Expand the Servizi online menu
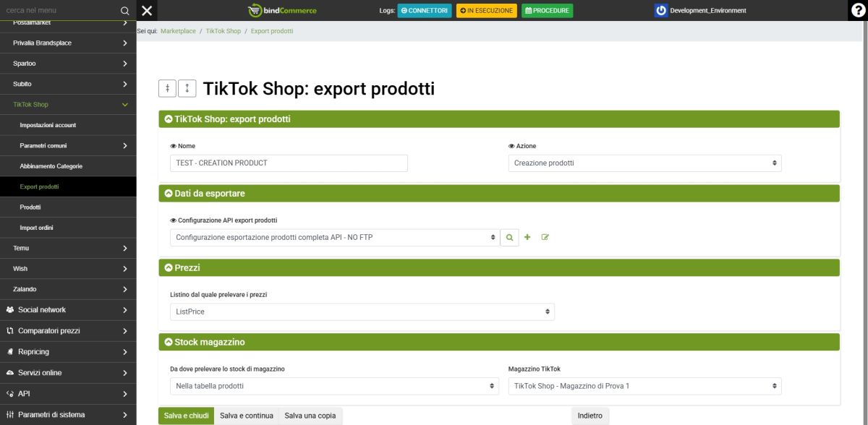This screenshot has height=425, width=868. [68, 373]
